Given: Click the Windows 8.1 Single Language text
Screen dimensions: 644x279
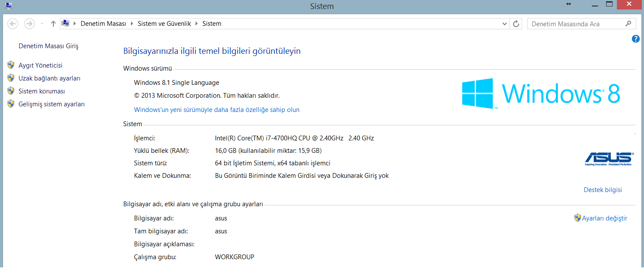Looking at the screenshot, I should click(177, 83).
